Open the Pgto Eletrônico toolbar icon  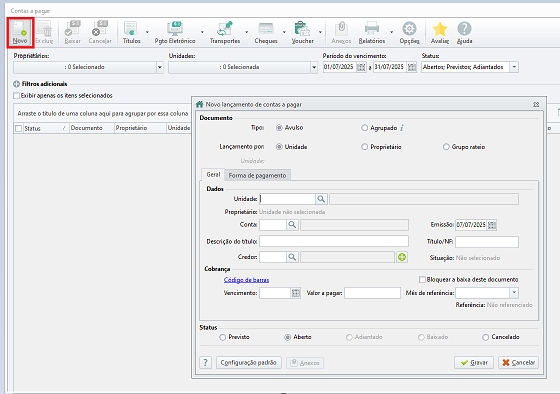pos(175,33)
